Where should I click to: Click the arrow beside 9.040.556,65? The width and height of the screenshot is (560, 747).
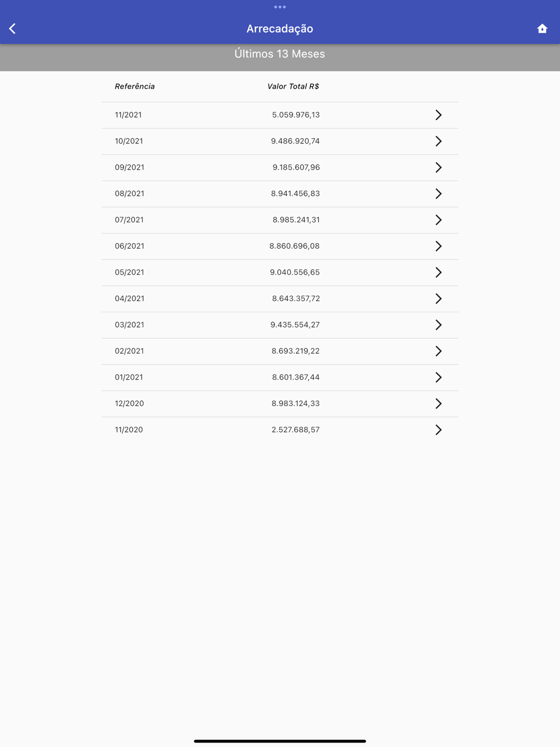[438, 272]
